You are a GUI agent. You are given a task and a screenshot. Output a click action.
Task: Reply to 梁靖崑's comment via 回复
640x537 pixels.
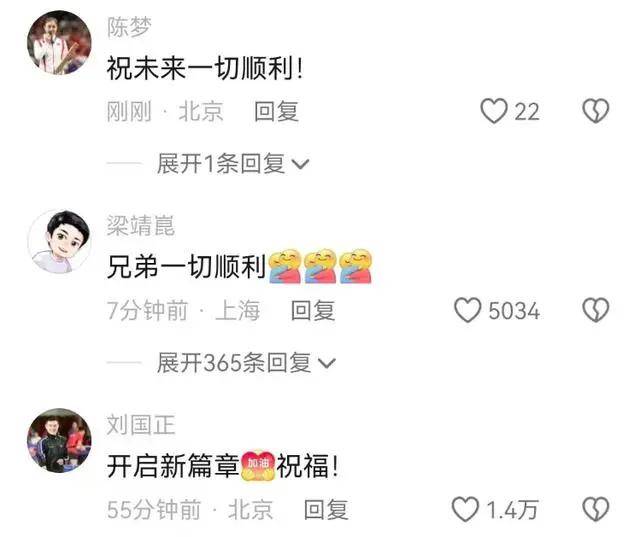(x=313, y=311)
